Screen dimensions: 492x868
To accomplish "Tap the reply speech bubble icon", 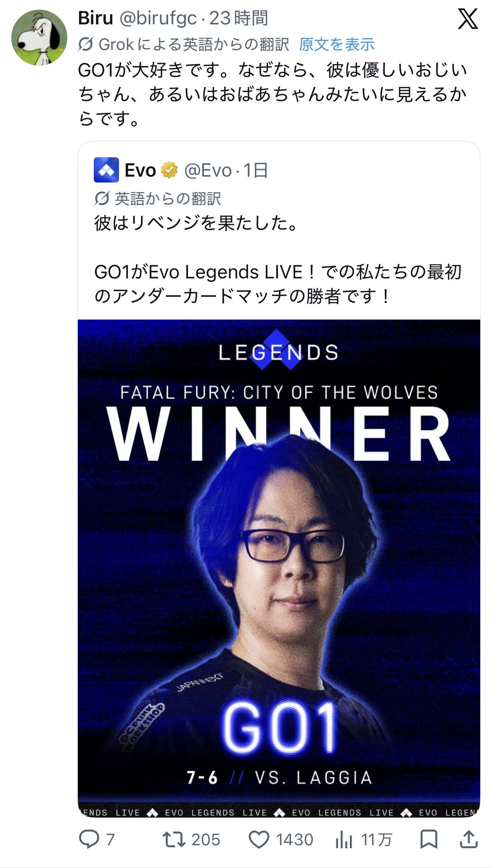I will coord(89,839).
